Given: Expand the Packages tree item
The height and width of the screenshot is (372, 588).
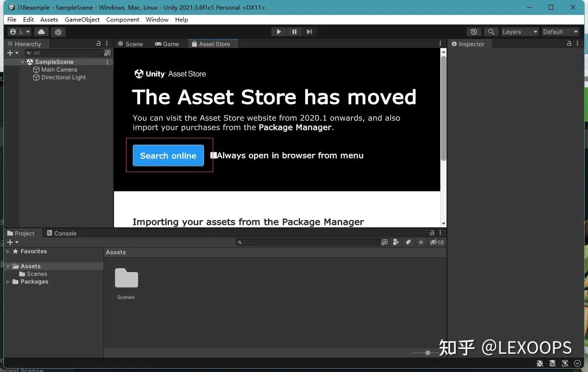Looking at the screenshot, I should coord(8,282).
